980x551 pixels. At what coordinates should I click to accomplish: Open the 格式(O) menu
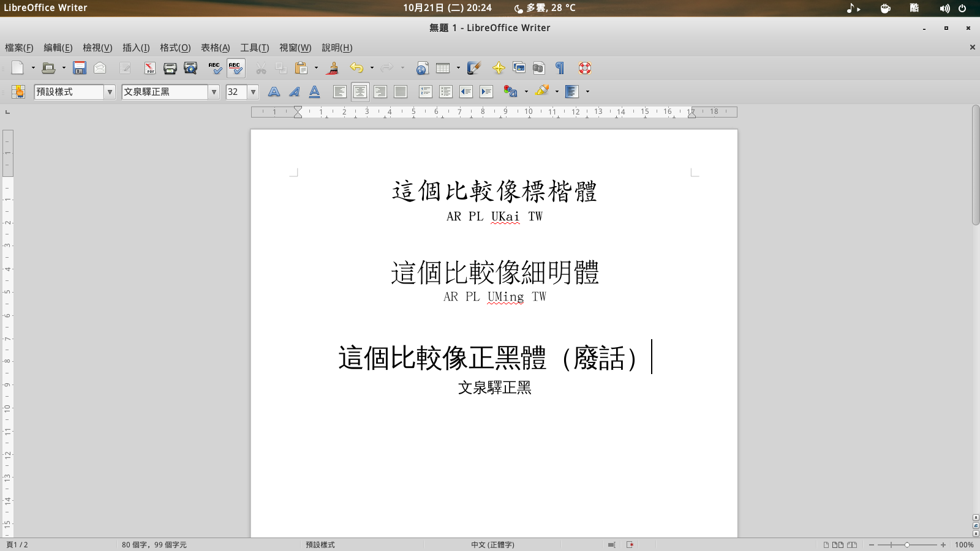pos(175,48)
